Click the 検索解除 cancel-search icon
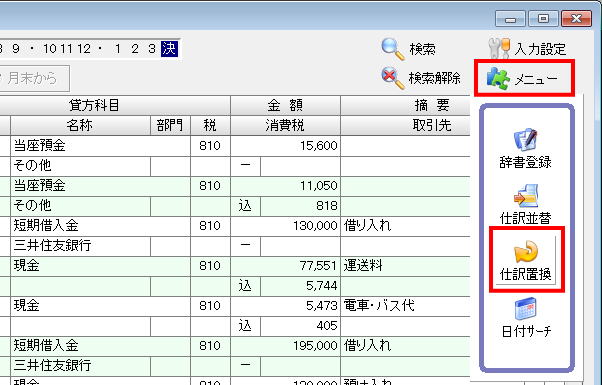Viewport: 602px width, 385px height. tap(393, 78)
